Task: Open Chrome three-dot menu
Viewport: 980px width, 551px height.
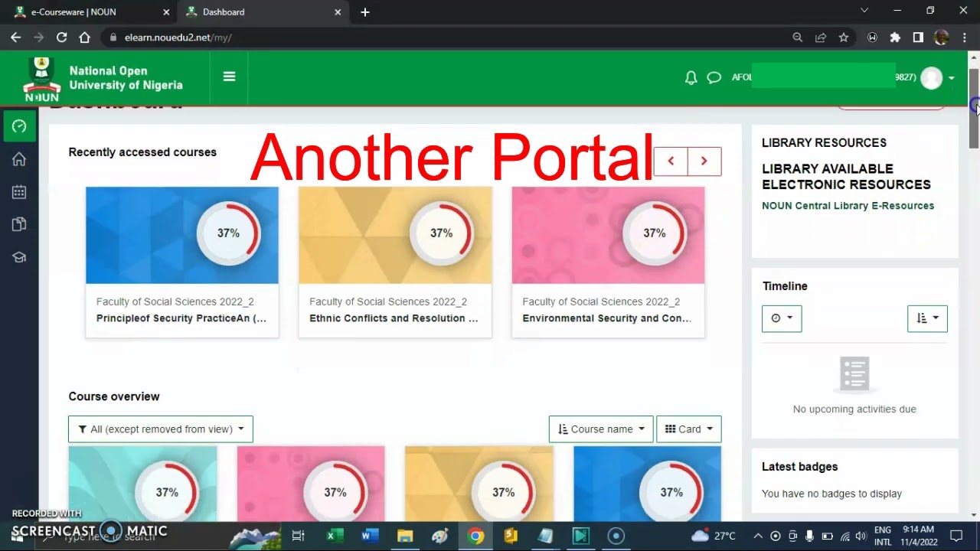Action: [x=965, y=37]
